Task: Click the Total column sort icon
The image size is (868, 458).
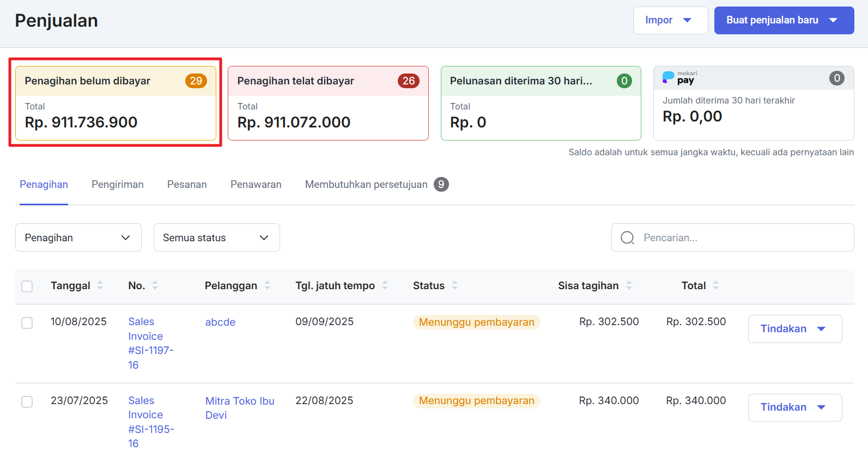Action: click(715, 285)
